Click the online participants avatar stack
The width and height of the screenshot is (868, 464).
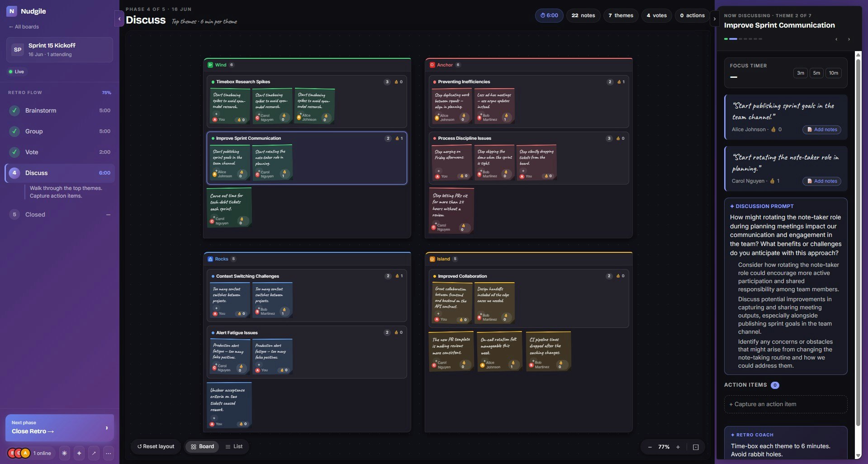(19, 453)
